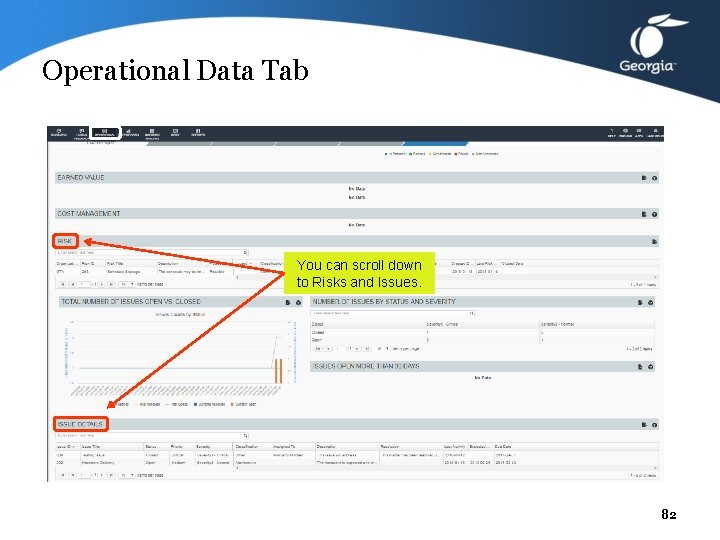Screen dimensions: 720x540
Task: Toggle the Passed legend item at top
Action: [x=417, y=154]
